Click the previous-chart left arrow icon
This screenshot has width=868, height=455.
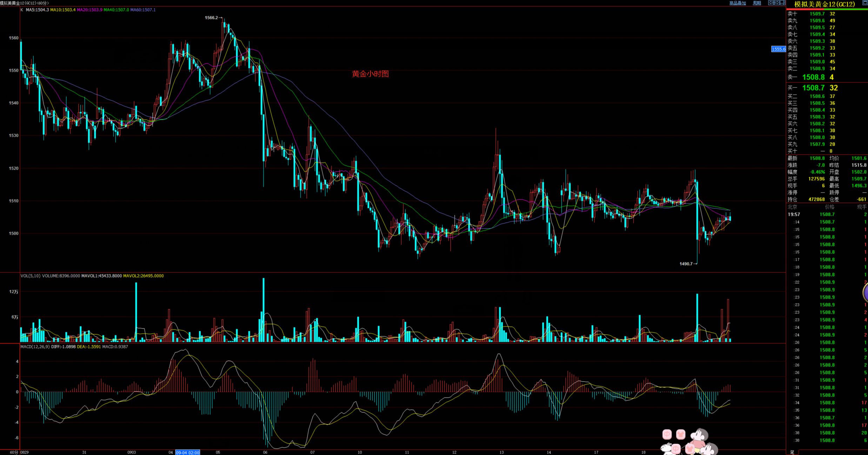tap(771, 3)
